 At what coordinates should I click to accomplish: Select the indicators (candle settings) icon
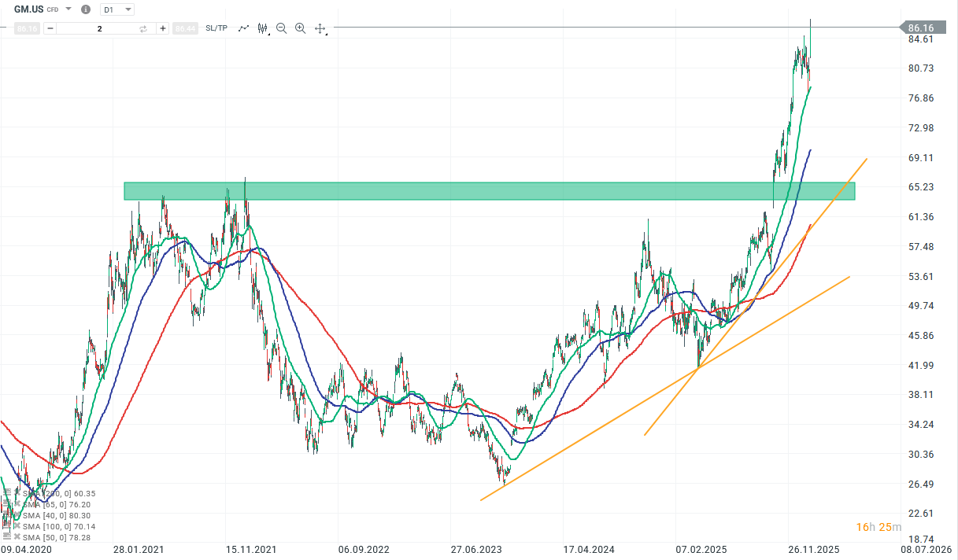[263, 28]
